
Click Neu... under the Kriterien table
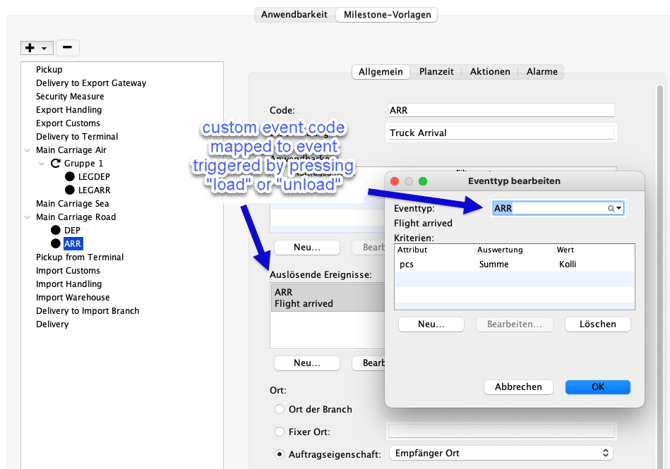431,324
